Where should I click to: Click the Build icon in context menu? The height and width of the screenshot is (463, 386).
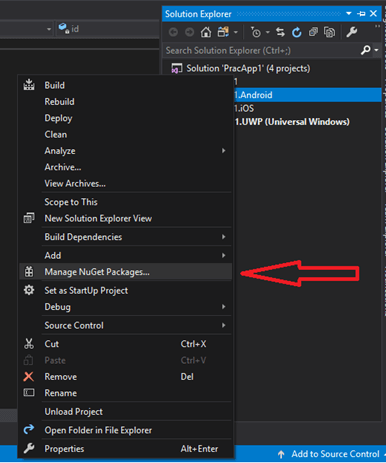click(29, 85)
